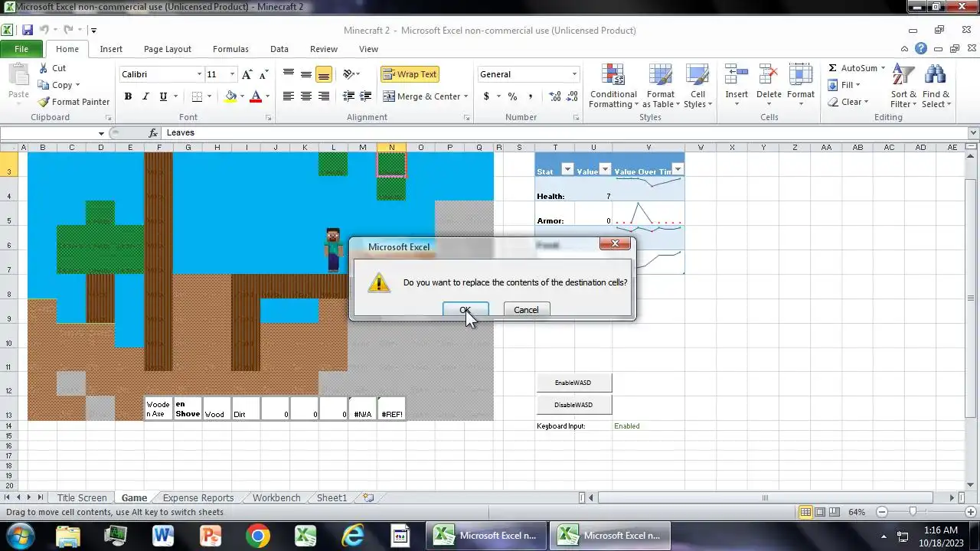Open the File tab

21,49
